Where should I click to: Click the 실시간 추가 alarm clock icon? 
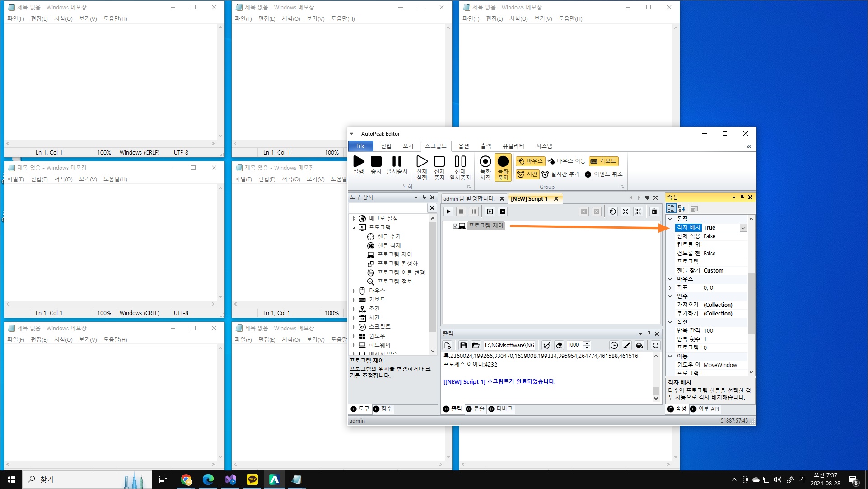[545, 174]
